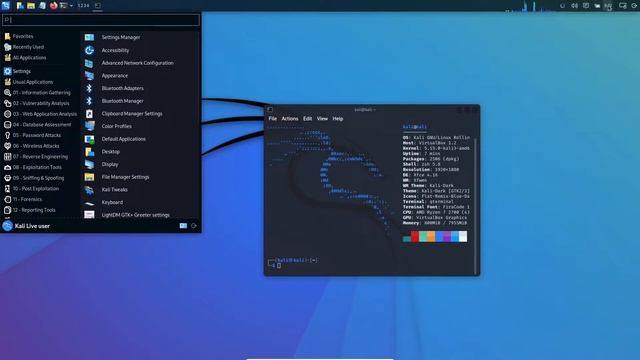640x360 pixels.
Task: Click the Bluetooth Manager icon
Action: [89, 101]
